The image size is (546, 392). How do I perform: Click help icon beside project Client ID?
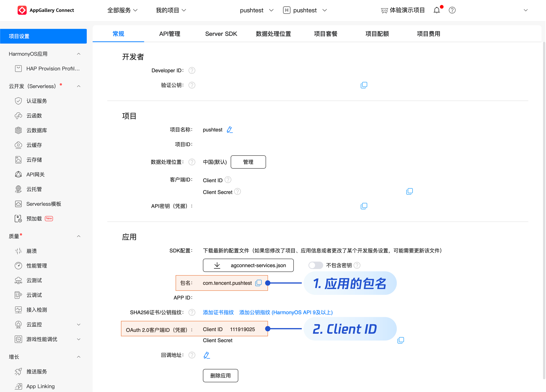[x=228, y=180]
